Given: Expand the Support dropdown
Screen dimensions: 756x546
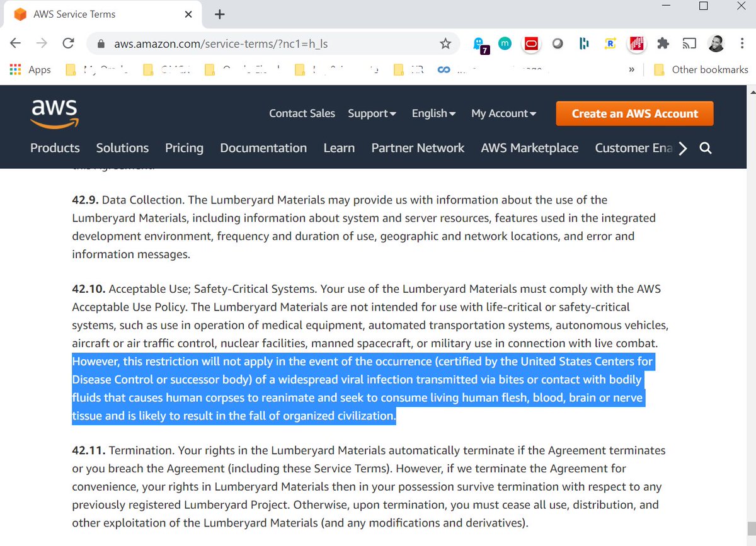Looking at the screenshot, I should click(x=372, y=113).
